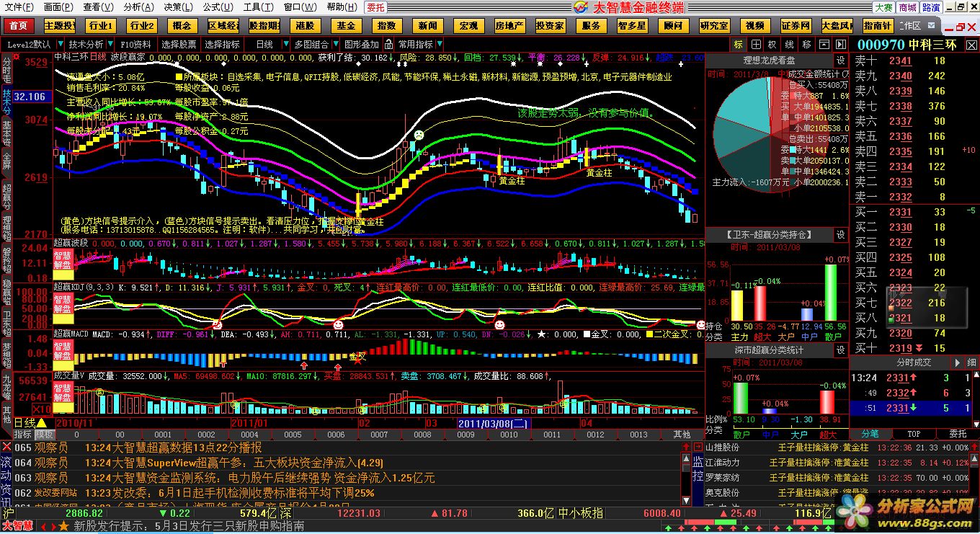Click the red 首页 button
The image size is (980, 534).
[x=19, y=26]
